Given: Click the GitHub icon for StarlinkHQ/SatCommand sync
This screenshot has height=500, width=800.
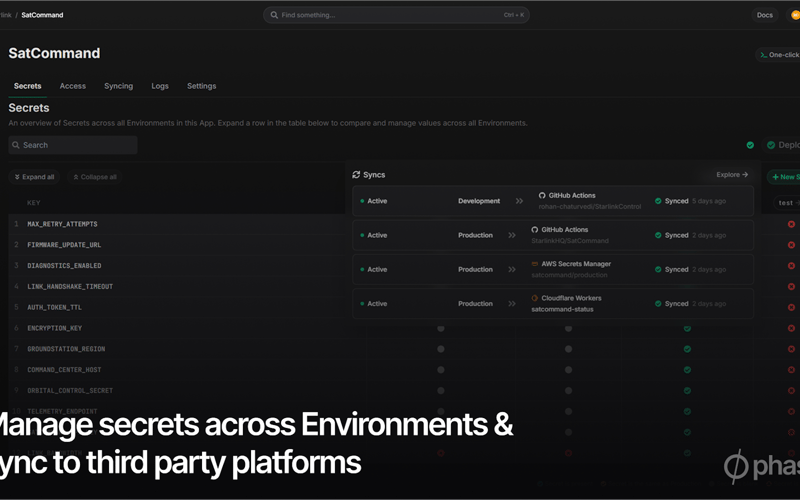Looking at the screenshot, I should point(535,230).
